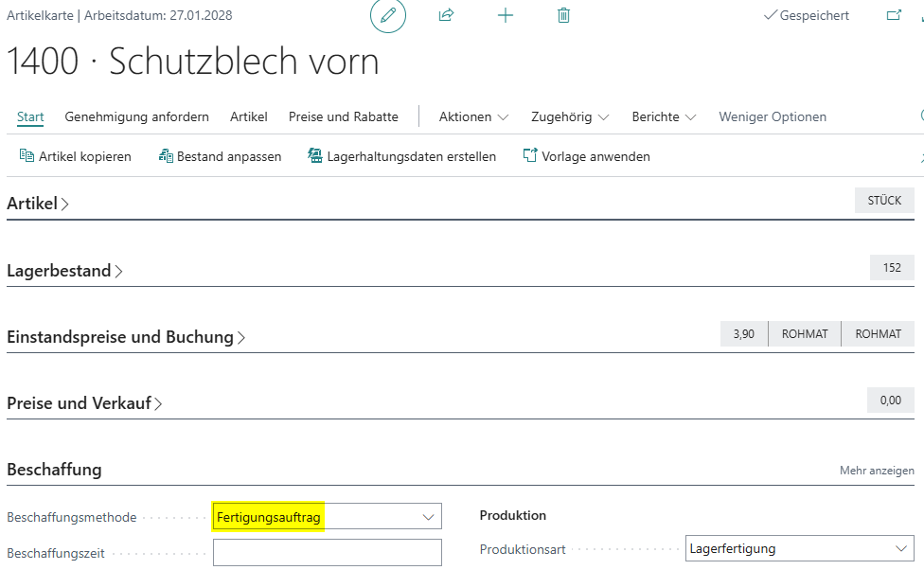Click the pencil edit icon
The image size is (924, 570).
(388, 15)
